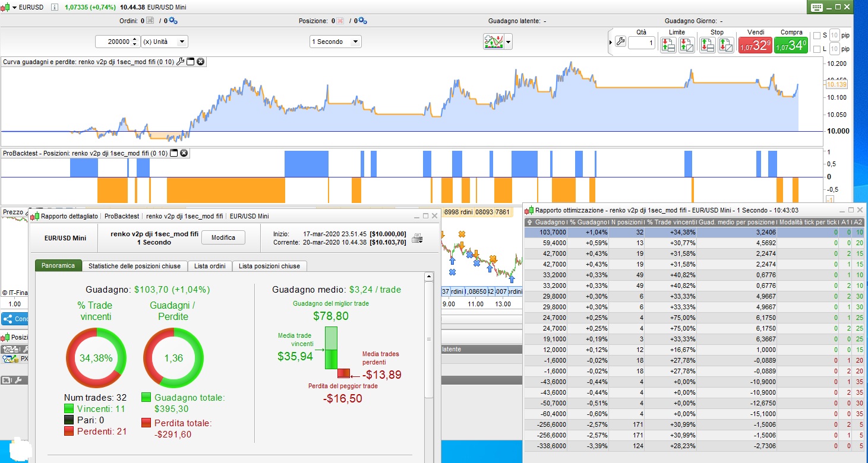This screenshot has height=463, width=868.
Task: Click the gear icon next to Posizione
Action: click(x=362, y=21)
